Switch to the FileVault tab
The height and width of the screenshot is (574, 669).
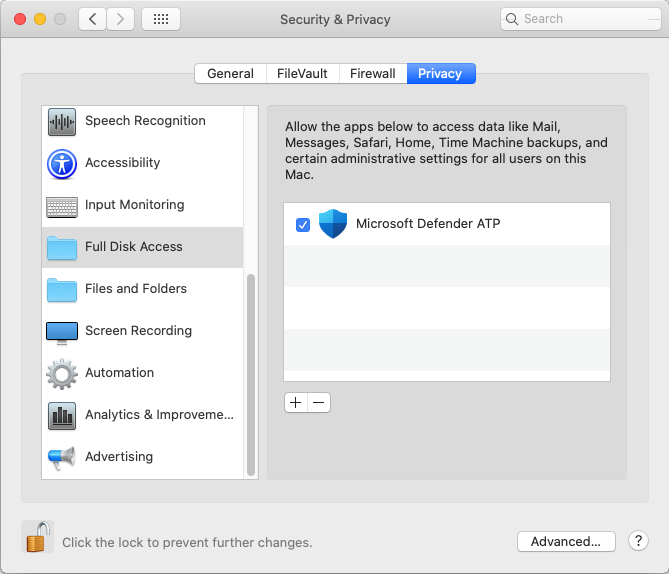tap(303, 73)
